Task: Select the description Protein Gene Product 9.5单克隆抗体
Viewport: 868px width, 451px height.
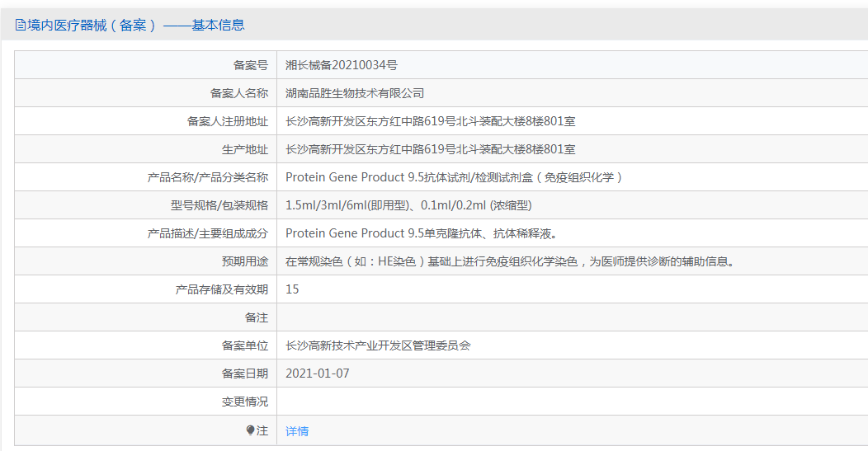Action: (384, 233)
